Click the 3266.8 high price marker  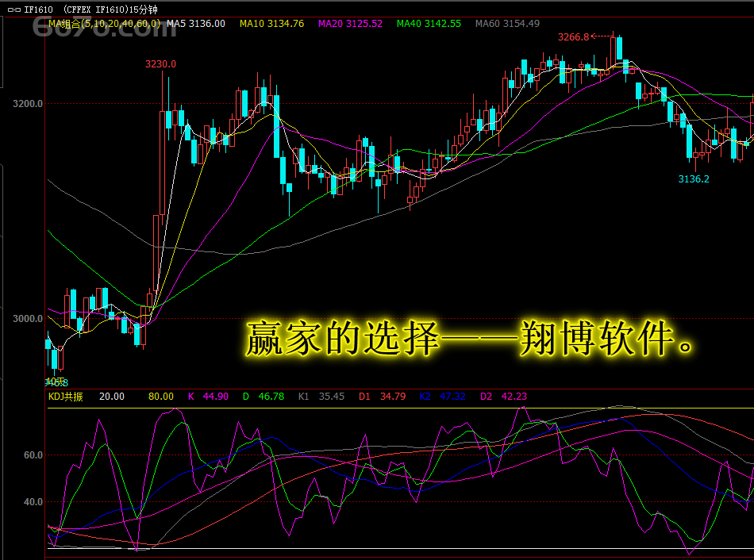[x=573, y=37]
